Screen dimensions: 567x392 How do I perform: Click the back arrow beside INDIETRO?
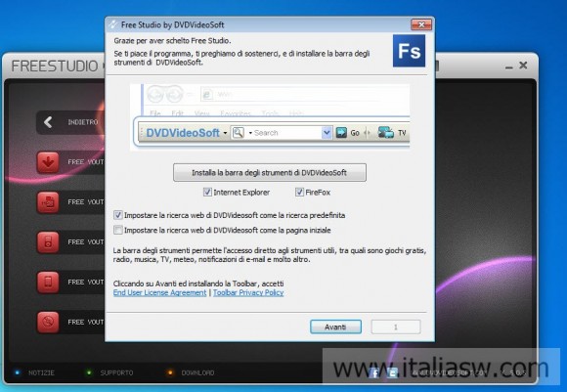tap(48, 122)
